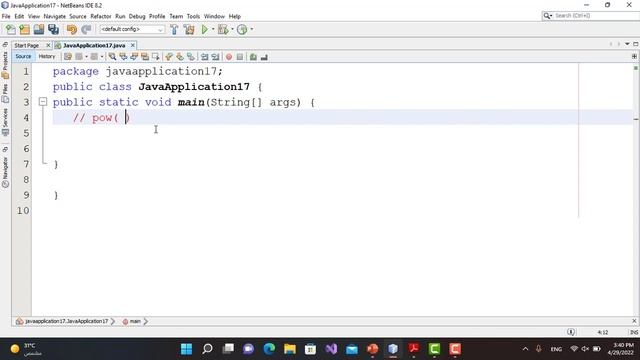Screen dimensions: 640x360
Task: Click the New Project toolbar icon
Action: [25, 29]
